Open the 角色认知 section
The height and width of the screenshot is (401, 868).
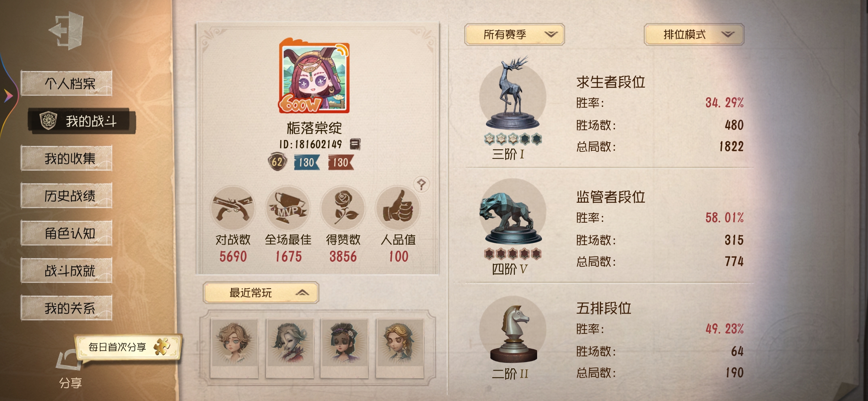[x=67, y=233]
